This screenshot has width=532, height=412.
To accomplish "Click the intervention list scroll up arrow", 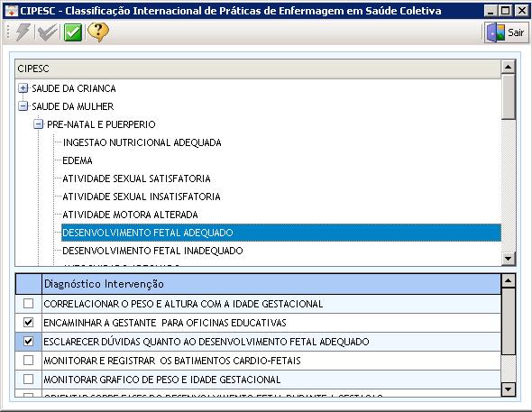I will click(508, 280).
